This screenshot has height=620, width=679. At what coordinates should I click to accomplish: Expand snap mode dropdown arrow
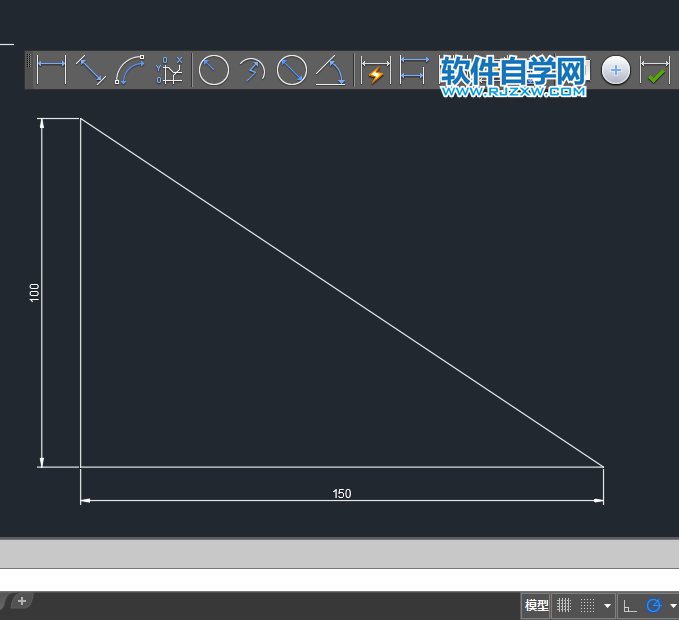point(608,605)
